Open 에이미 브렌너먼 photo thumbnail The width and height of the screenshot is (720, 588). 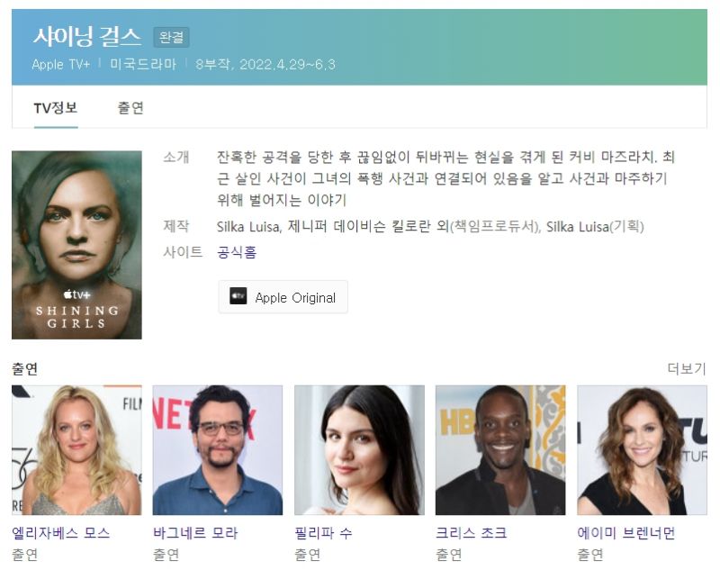click(x=642, y=449)
